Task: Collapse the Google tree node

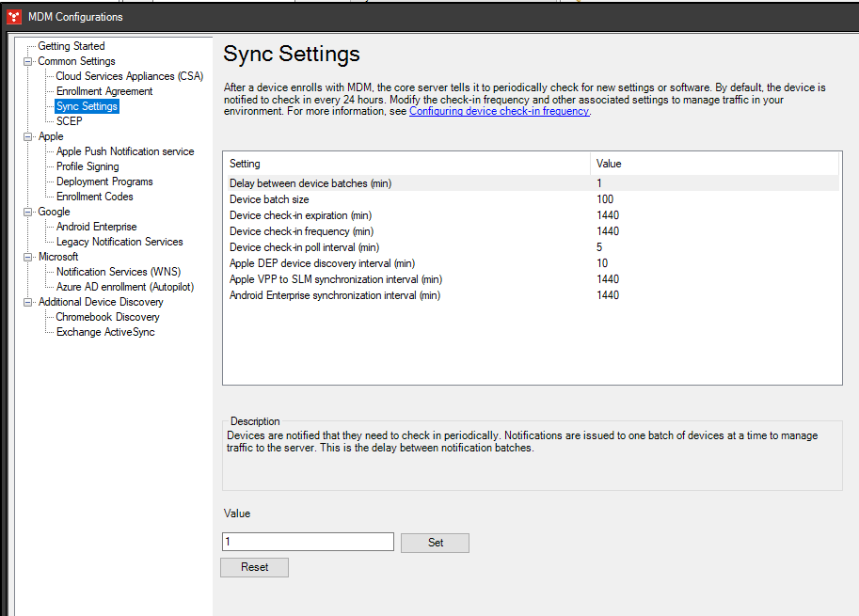Action: pyautogui.click(x=28, y=212)
